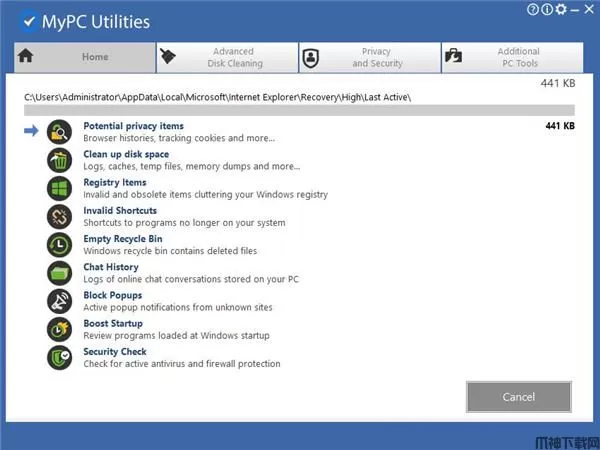Image resolution: width=600 pixels, height=450 pixels.
Task: Open the Additional PC Tools tab
Action: point(513,57)
